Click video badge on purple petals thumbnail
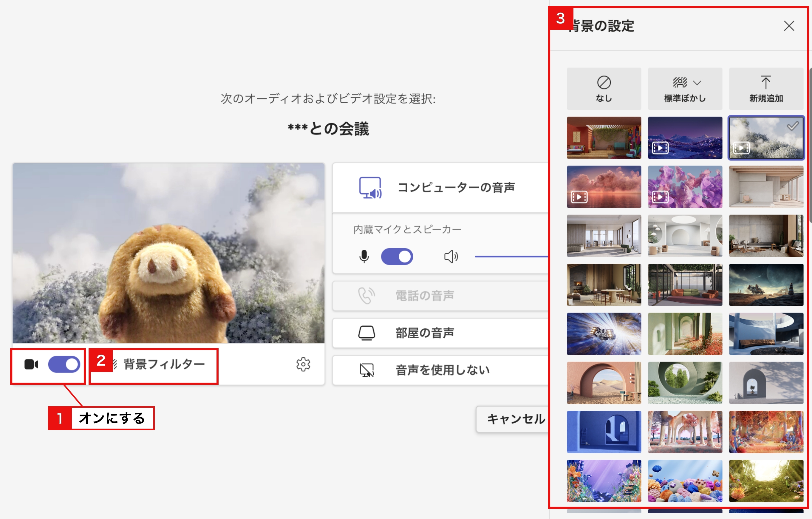 click(660, 197)
